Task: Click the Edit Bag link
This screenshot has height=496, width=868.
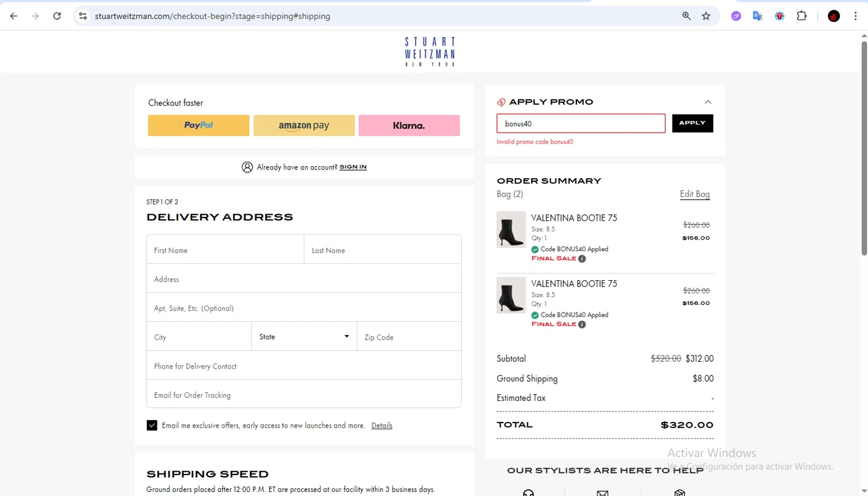Action: [x=694, y=194]
